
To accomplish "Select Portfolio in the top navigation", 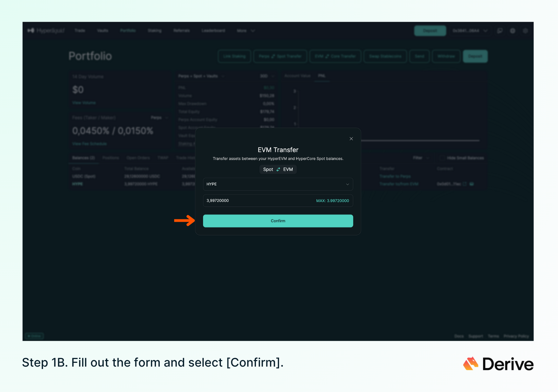I will pos(128,31).
